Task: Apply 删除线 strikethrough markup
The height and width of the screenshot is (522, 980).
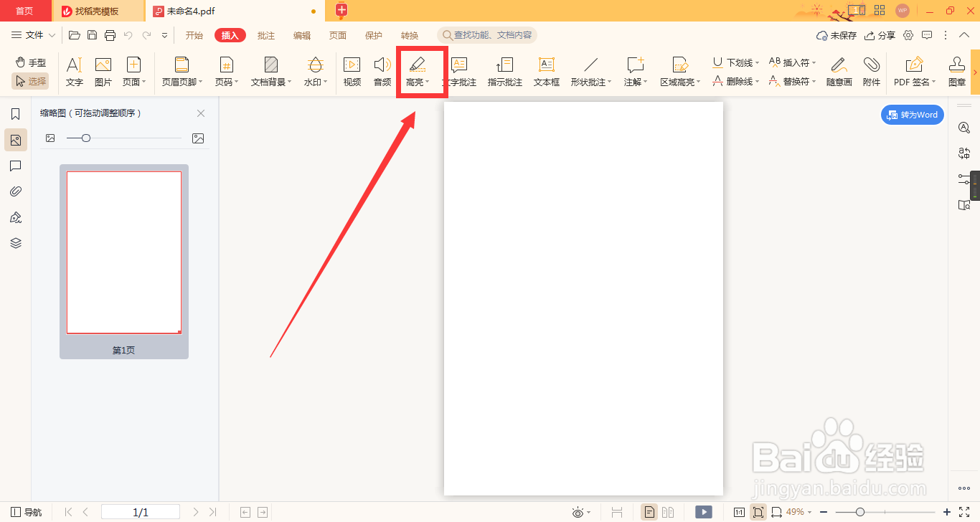Action: (735, 82)
